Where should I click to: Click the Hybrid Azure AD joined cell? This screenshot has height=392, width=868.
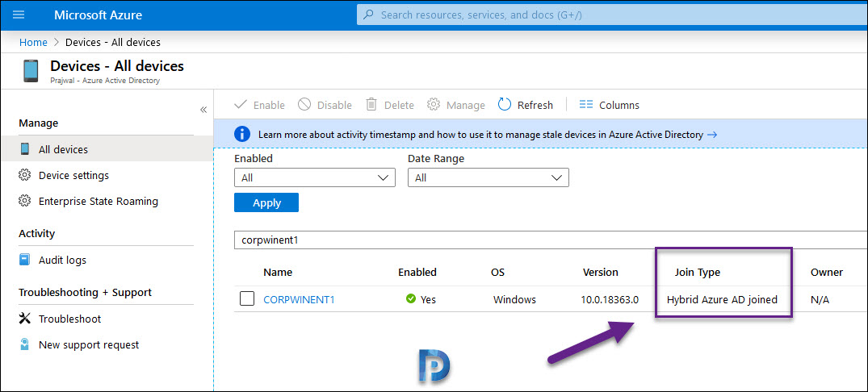coord(723,300)
